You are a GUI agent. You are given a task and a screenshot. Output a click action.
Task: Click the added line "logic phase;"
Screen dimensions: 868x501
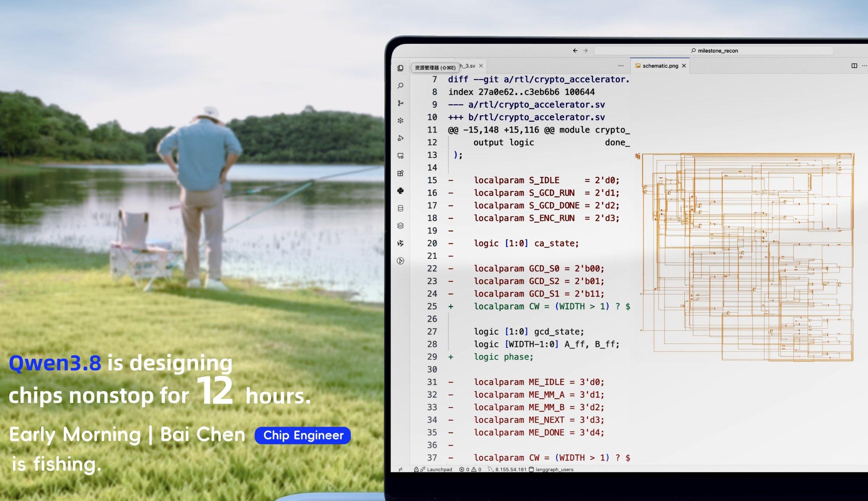click(503, 357)
